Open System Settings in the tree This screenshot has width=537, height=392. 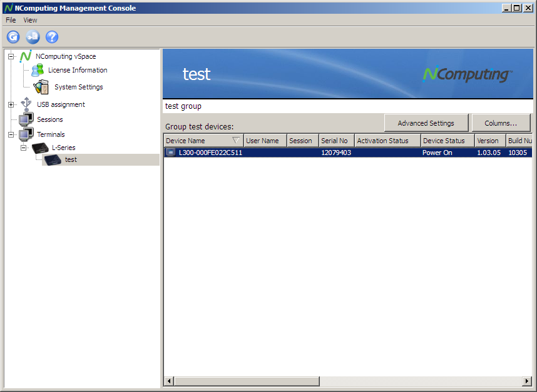coord(79,87)
